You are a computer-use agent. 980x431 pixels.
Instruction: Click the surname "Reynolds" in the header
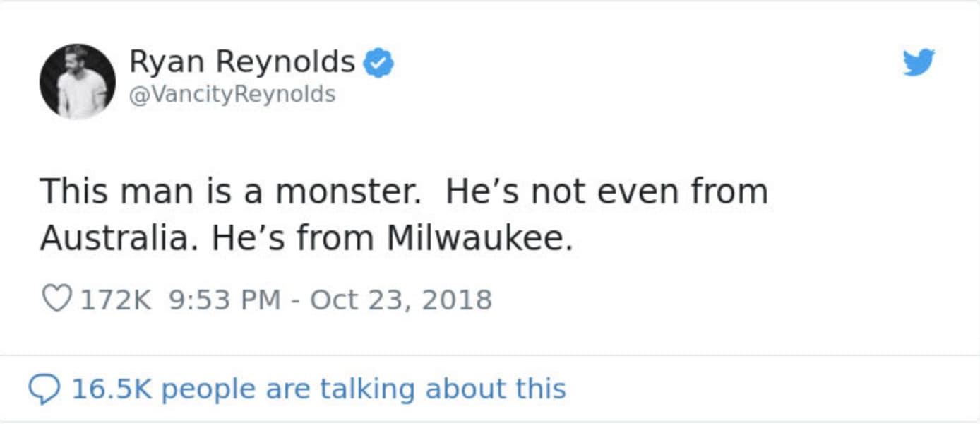pos(285,62)
